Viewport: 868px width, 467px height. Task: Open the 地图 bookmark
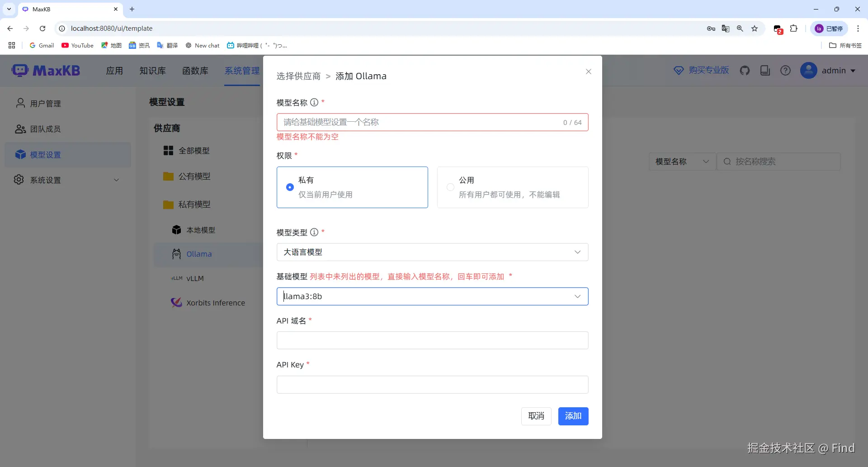111,45
